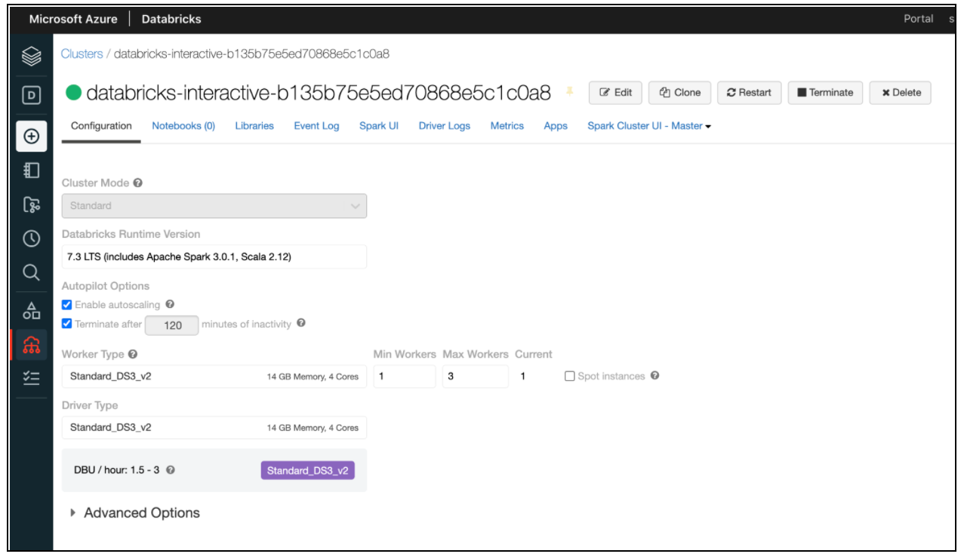Click the Current workers value next to Max Workers
964x560 pixels.
point(522,376)
